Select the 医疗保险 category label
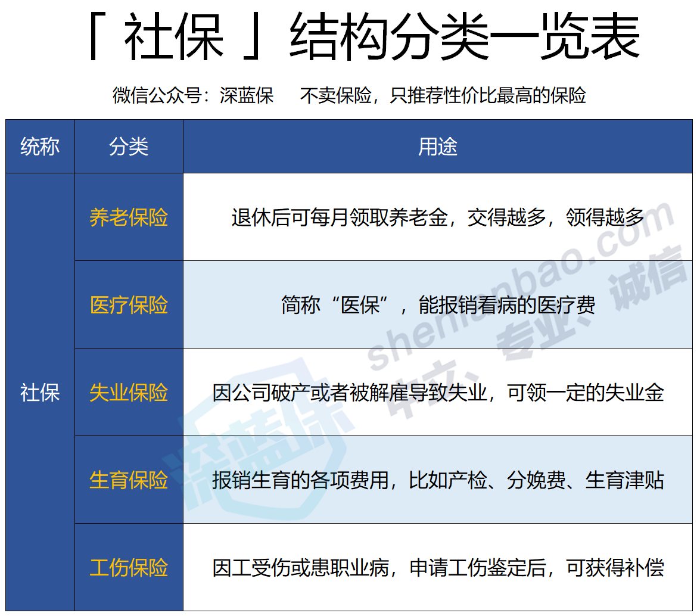 pos(128,306)
